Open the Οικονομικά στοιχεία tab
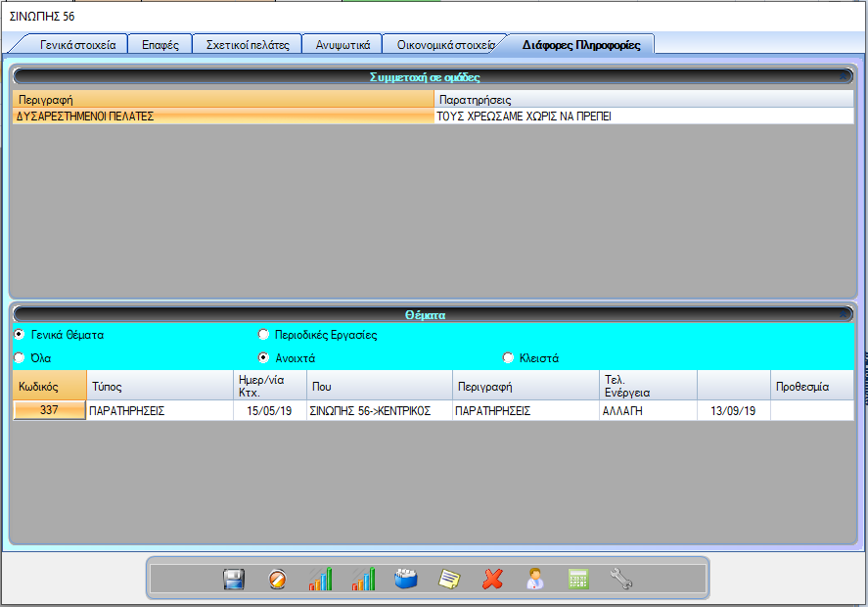Viewport: 868px width, 607px height. coord(445,45)
